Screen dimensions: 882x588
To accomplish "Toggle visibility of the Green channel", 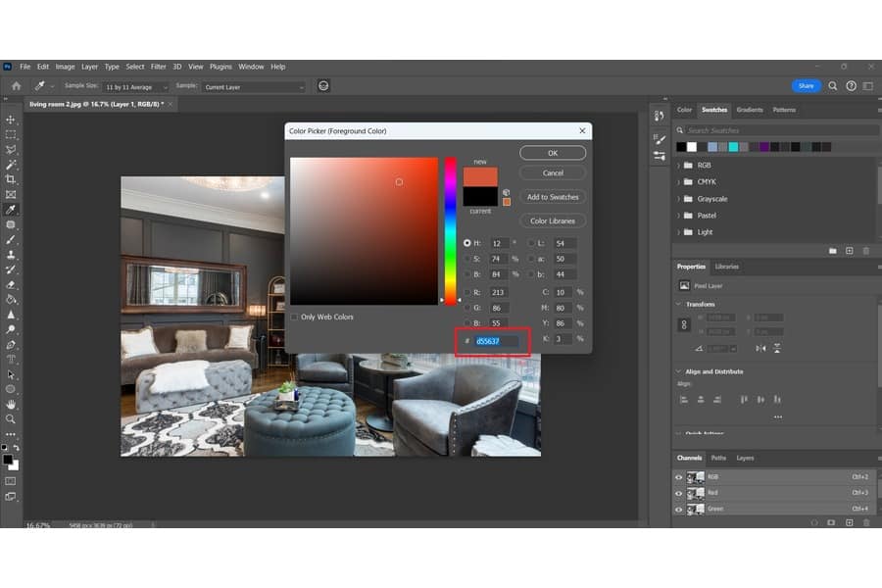I will click(x=678, y=510).
